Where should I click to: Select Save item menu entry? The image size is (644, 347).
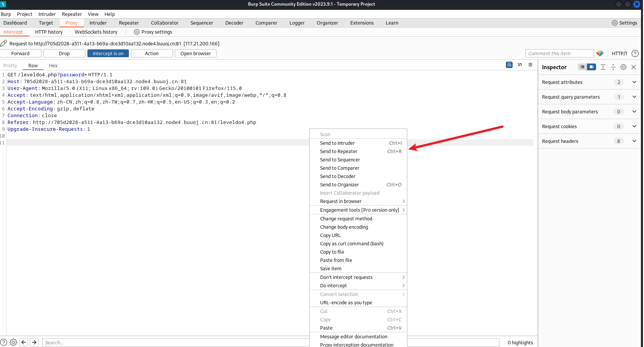[x=358, y=268]
